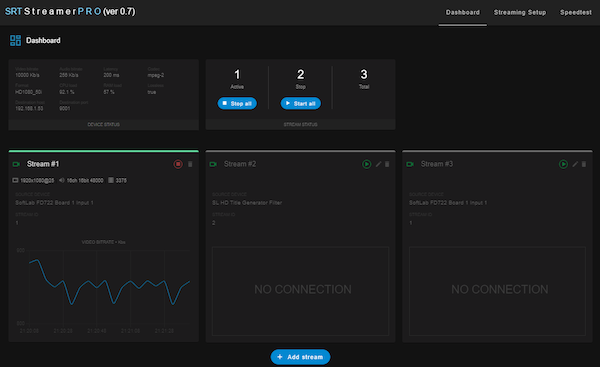Select the Stream #1 title
This screenshot has height=367, width=600.
(x=43, y=164)
